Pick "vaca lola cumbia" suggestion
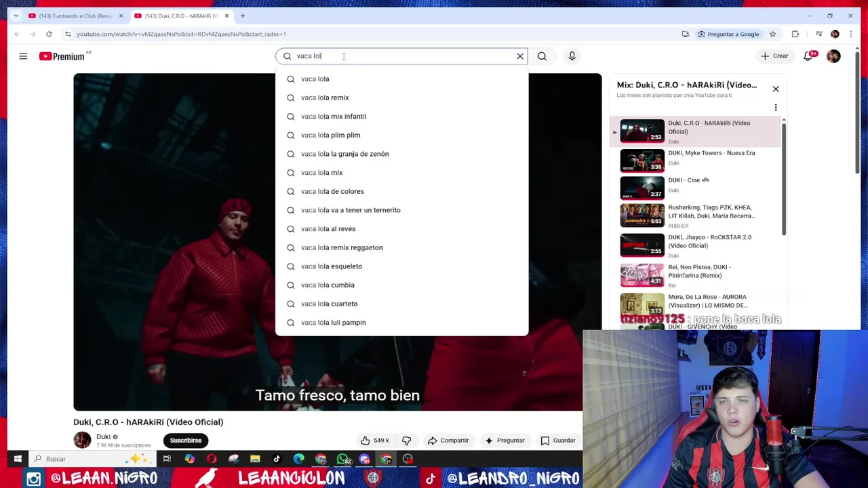This screenshot has width=868, height=488. [x=401, y=285]
